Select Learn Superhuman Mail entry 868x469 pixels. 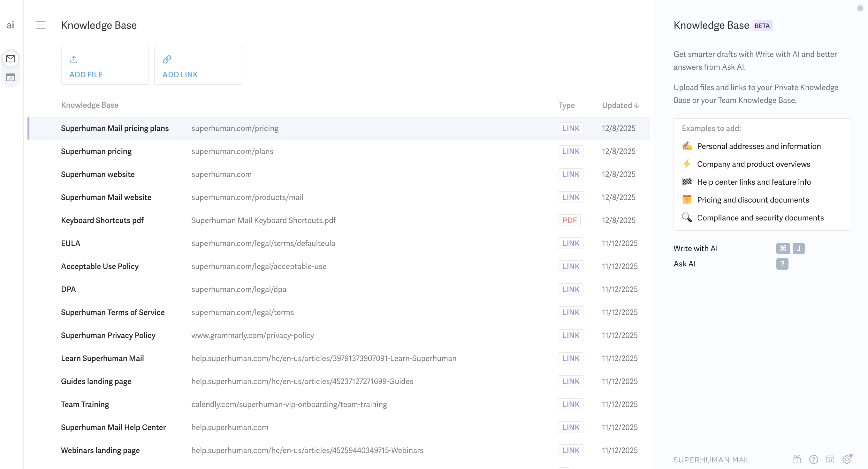[x=338, y=358]
